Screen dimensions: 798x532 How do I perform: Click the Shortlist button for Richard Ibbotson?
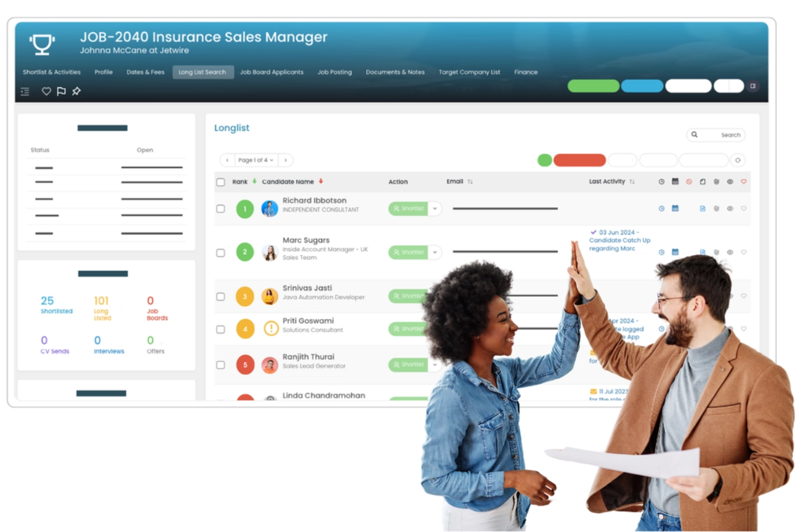(x=408, y=209)
